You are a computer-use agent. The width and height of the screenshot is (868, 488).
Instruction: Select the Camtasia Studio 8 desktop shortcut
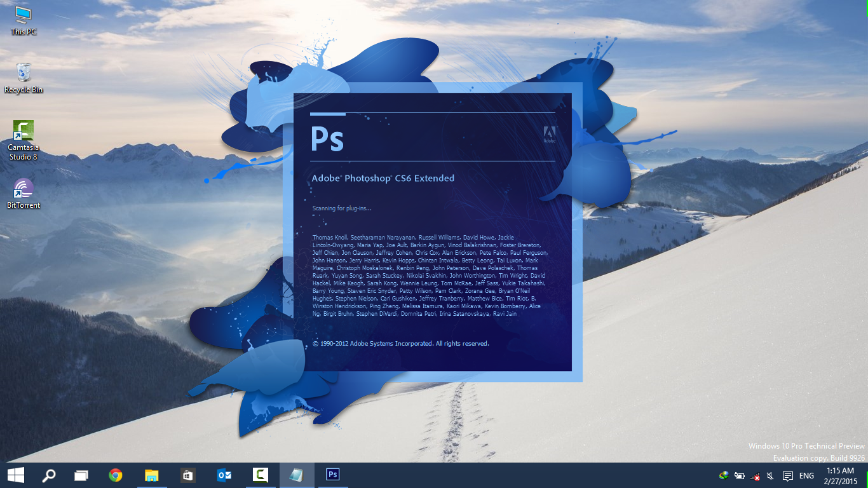(x=24, y=140)
